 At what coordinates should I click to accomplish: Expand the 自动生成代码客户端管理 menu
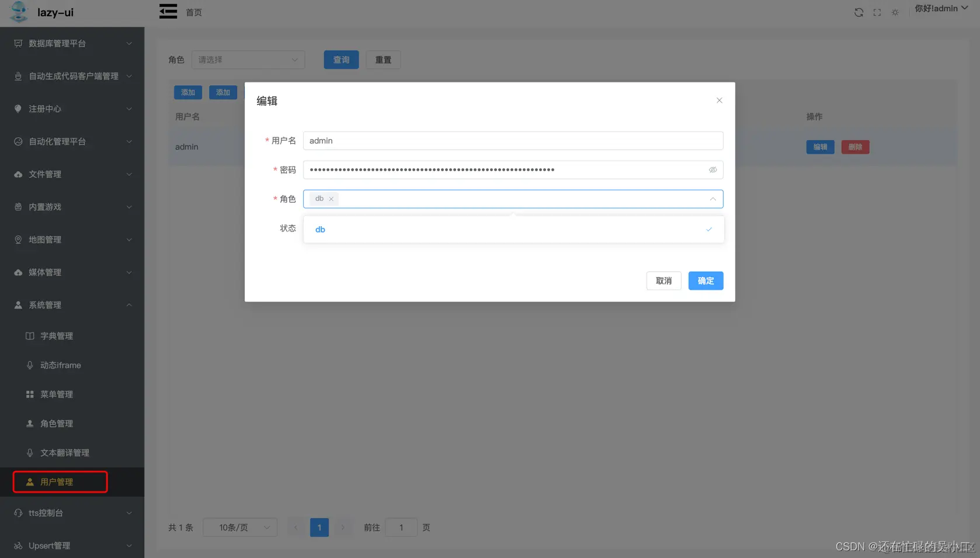point(72,76)
